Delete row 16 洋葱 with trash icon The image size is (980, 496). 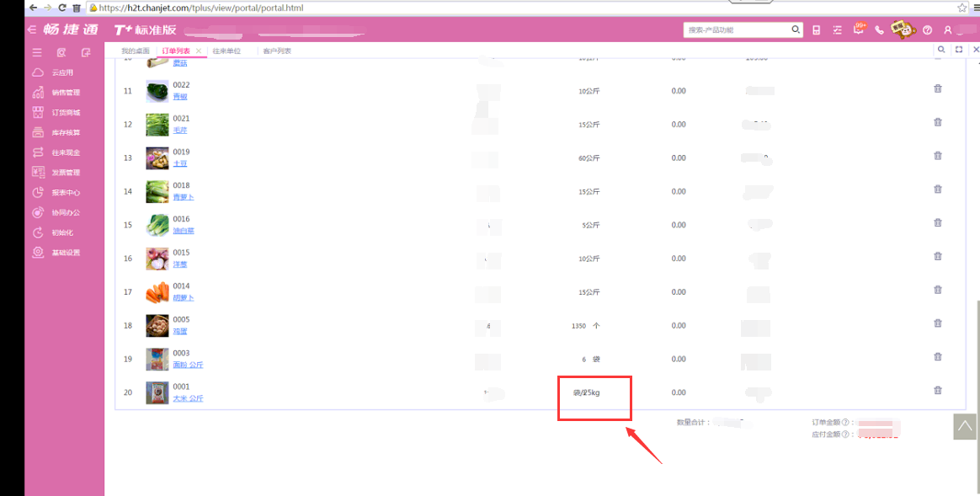[x=938, y=256]
